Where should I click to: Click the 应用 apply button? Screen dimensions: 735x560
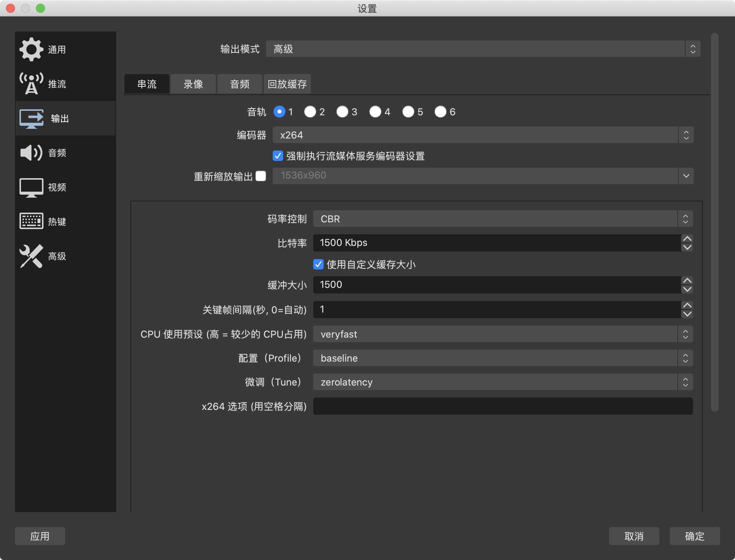coord(40,536)
